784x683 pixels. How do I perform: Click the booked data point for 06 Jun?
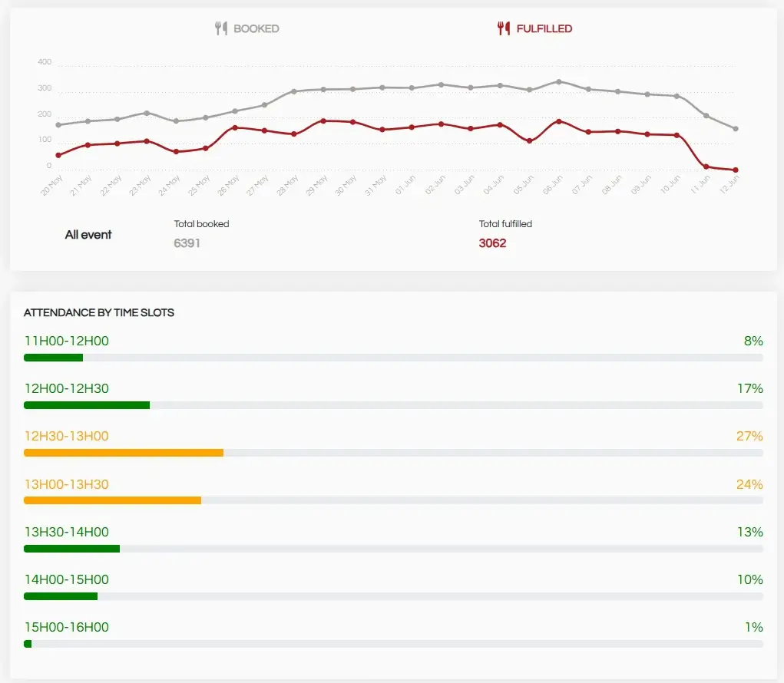[x=559, y=81]
